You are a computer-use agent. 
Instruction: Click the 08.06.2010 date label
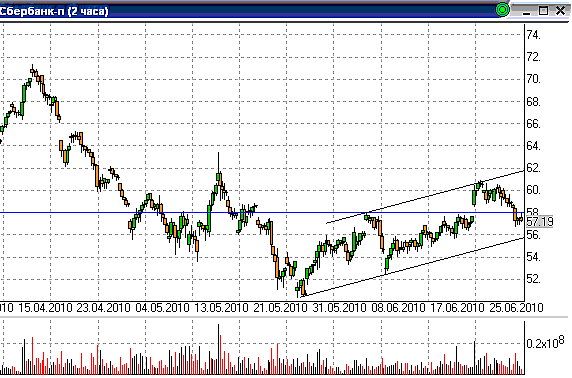[399, 308]
